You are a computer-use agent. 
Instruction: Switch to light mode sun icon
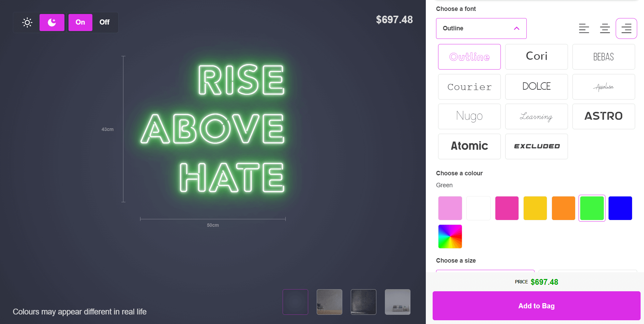pyautogui.click(x=27, y=23)
